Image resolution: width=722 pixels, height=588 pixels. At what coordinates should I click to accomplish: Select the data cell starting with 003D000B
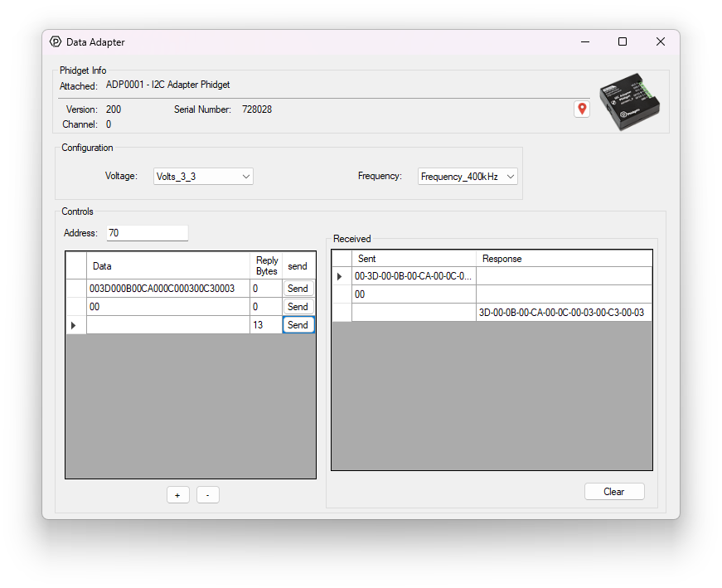pos(167,289)
